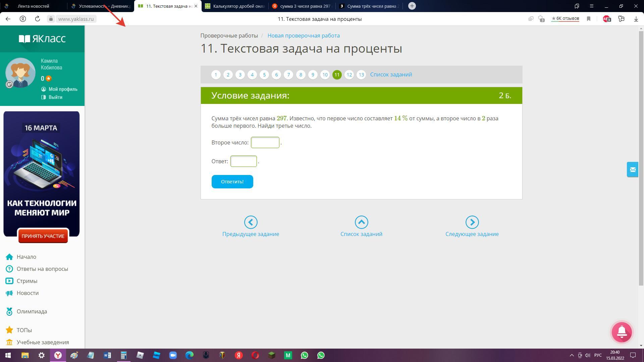Open Новая проверочная работа breadcrumb link
Screen dimensions: 644x362
pyautogui.click(x=303, y=36)
